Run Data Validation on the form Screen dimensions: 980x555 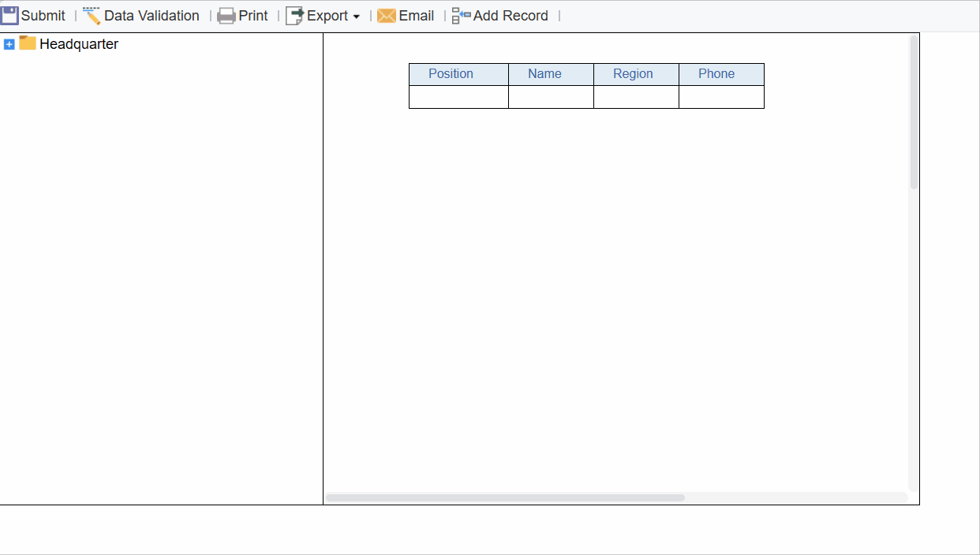[x=149, y=15]
